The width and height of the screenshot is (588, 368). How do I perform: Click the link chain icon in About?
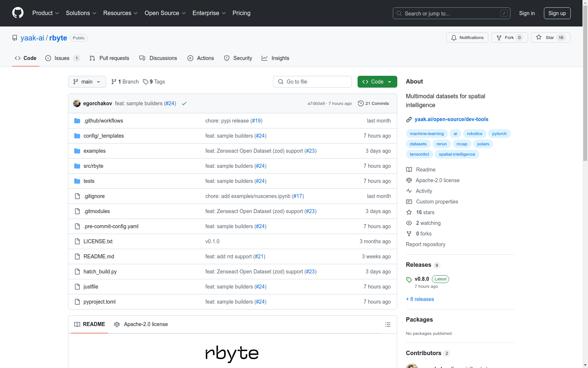[x=409, y=120]
